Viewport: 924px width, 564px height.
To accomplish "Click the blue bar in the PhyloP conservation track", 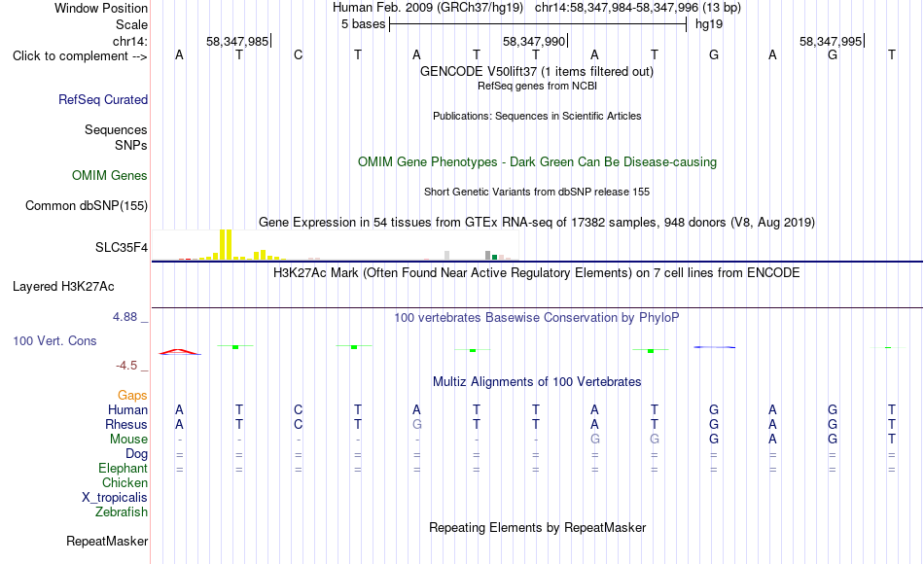I will [x=714, y=347].
